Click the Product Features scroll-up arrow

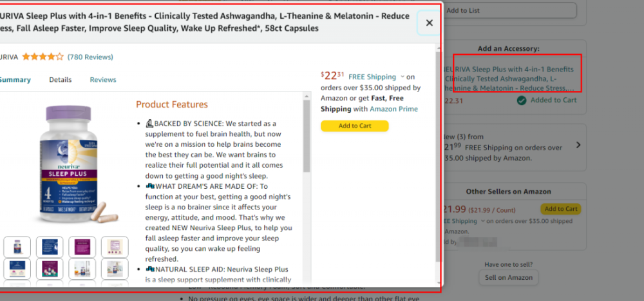click(307, 96)
